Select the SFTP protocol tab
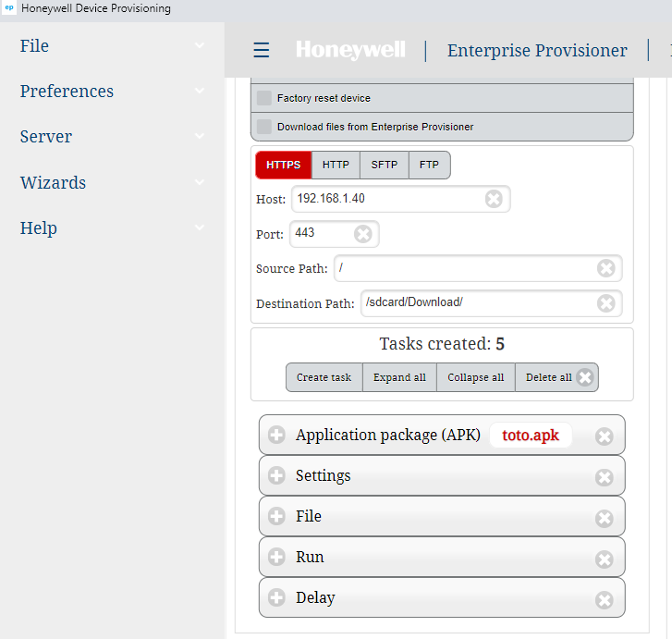The height and width of the screenshot is (639, 672). [384, 166]
